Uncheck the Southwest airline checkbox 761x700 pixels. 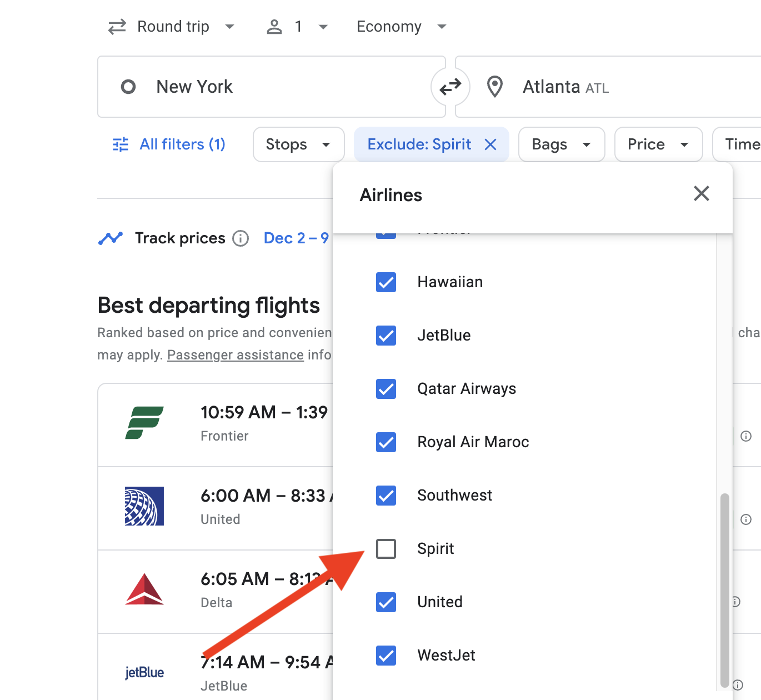[386, 496]
